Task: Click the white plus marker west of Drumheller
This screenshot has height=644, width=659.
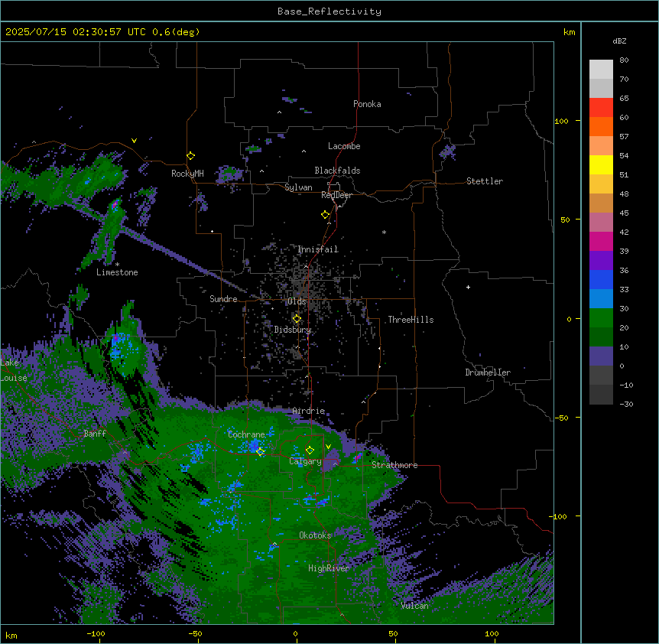Action: [468, 287]
